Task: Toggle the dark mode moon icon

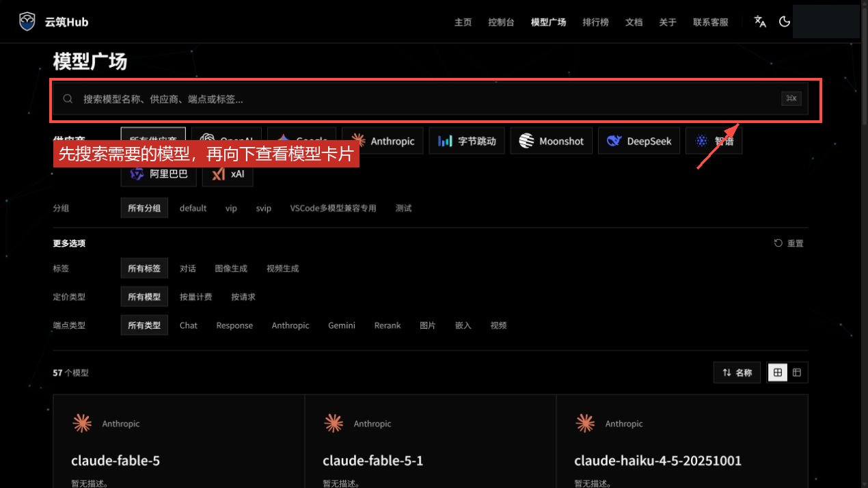Action: (x=785, y=21)
